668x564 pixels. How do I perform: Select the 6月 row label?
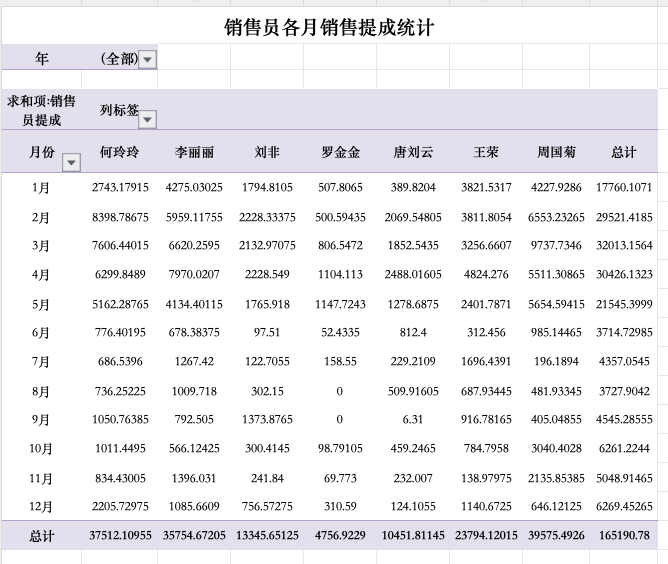41,333
